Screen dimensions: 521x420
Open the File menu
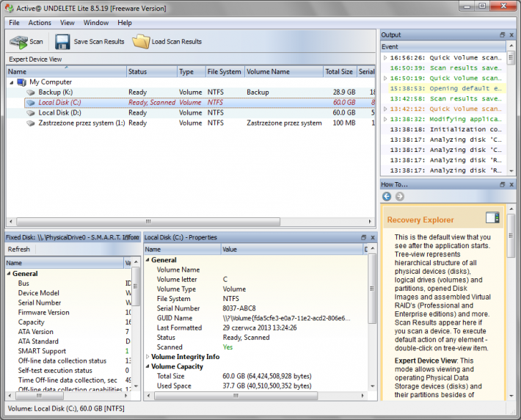click(14, 23)
